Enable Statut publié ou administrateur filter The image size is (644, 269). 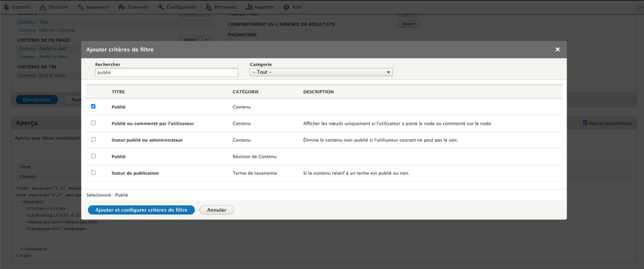coord(93,140)
